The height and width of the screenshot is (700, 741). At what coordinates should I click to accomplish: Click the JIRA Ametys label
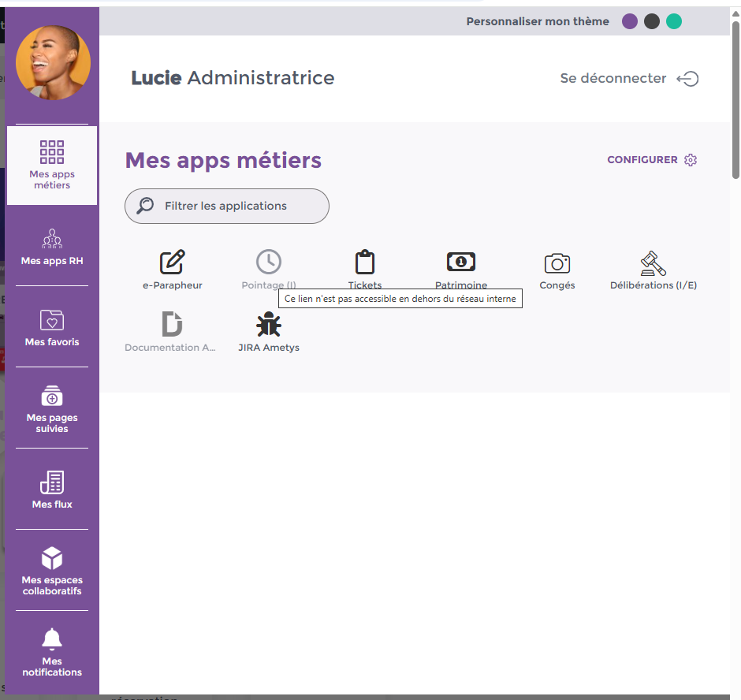269,348
